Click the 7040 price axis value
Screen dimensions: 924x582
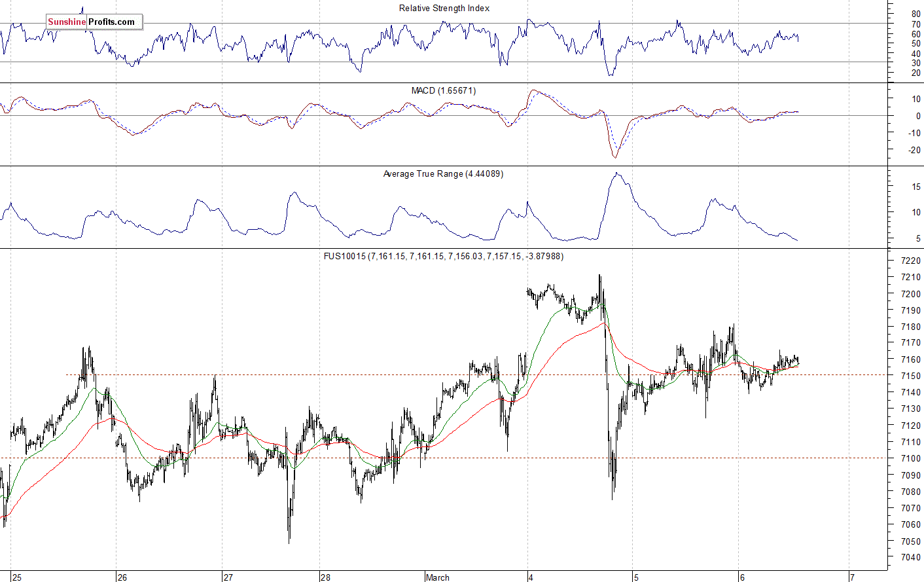click(911, 558)
